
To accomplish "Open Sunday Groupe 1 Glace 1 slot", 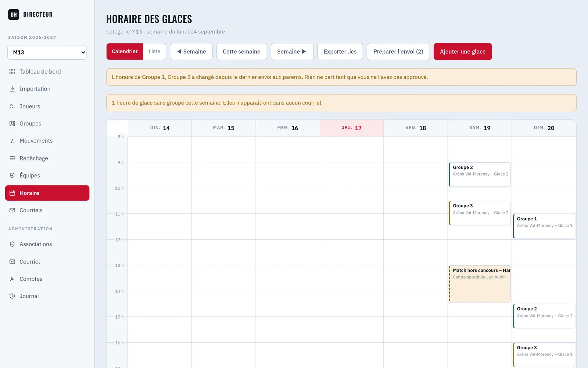I will pos(544,226).
